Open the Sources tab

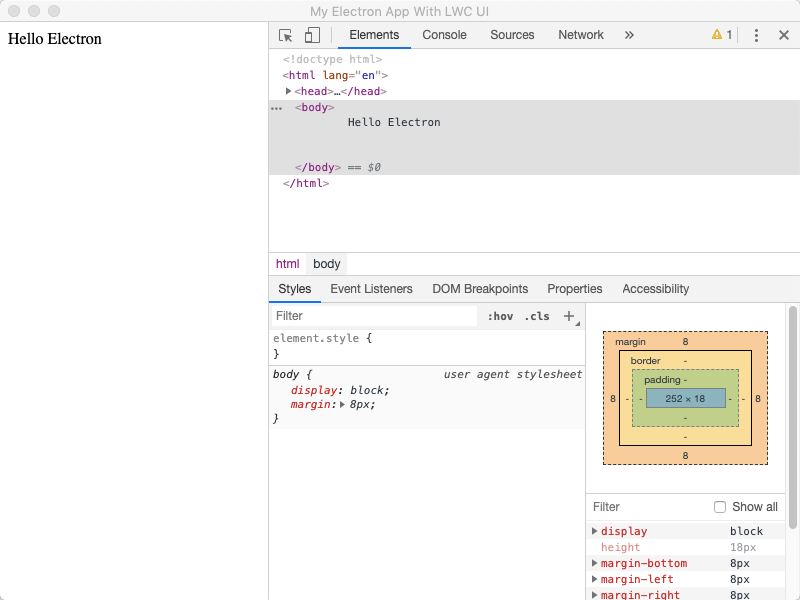512,35
